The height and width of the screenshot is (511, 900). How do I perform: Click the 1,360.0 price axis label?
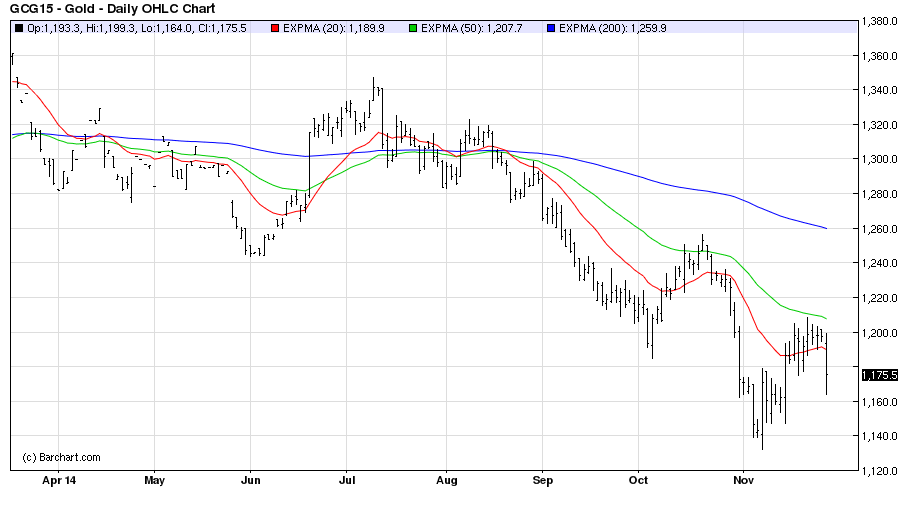tap(879, 56)
